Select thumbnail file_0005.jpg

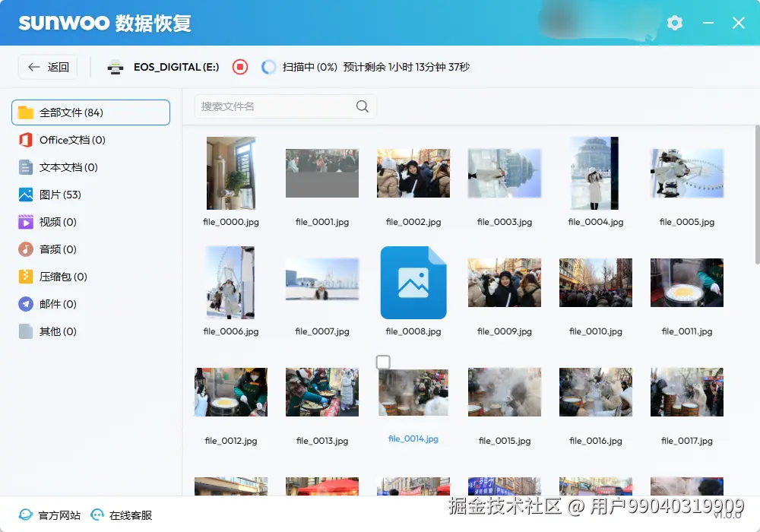[687, 173]
